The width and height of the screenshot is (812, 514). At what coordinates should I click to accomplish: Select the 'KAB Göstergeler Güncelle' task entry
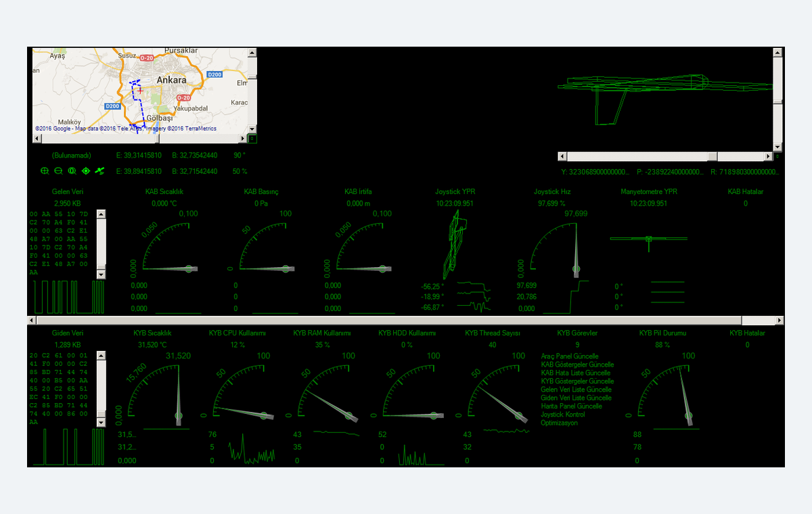578,365
